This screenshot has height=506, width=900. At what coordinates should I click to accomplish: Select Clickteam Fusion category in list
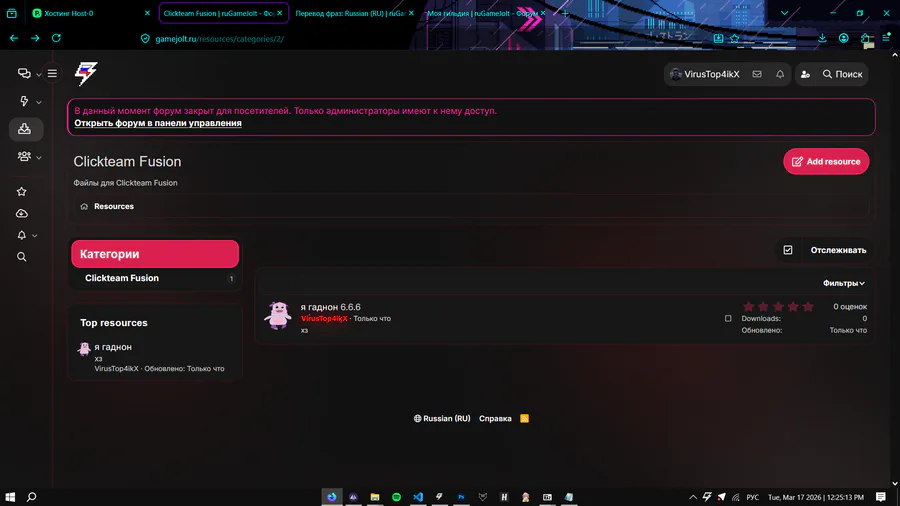pyautogui.click(x=122, y=278)
